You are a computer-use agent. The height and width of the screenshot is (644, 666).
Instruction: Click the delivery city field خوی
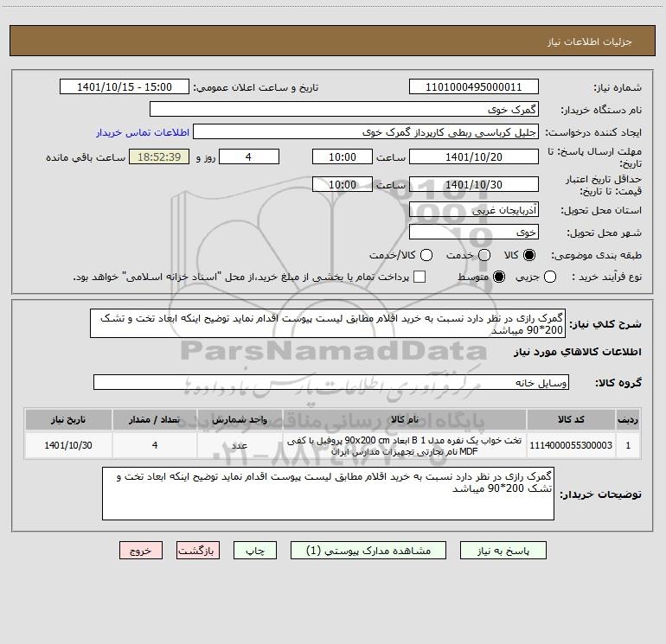474,232
